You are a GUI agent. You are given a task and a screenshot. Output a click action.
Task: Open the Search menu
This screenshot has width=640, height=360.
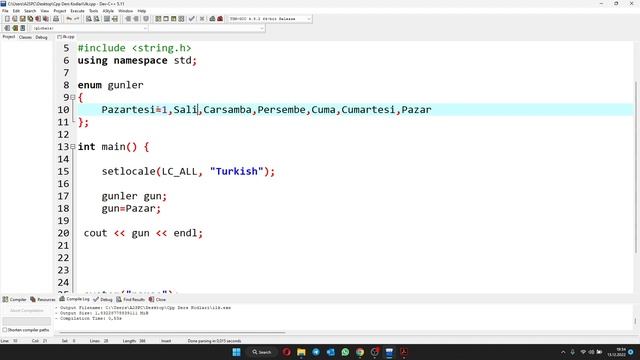tap(30, 11)
